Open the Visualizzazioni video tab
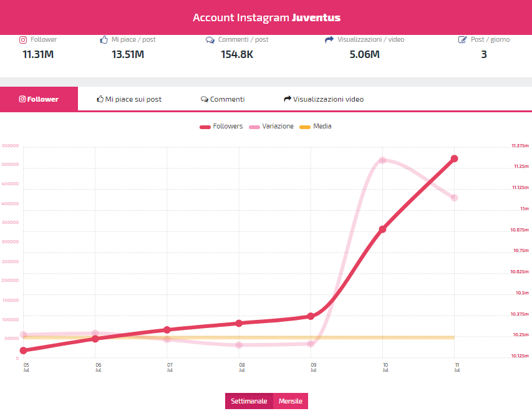532x411 pixels. click(324, 99)
